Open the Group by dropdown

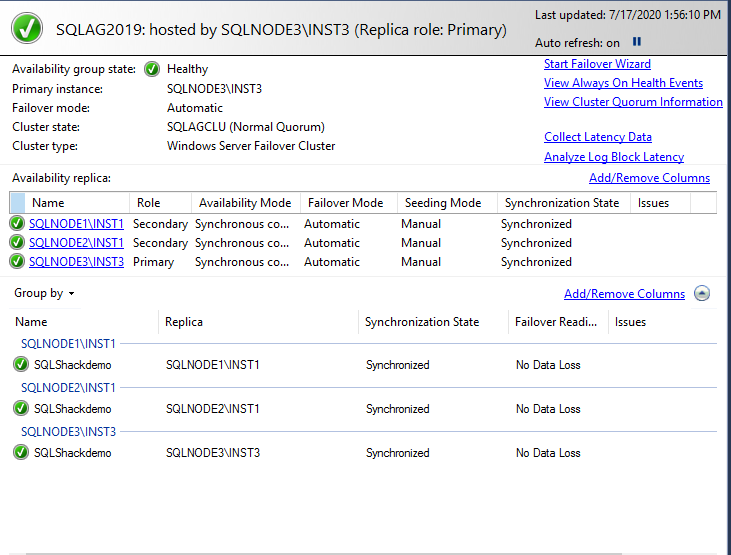45,293
